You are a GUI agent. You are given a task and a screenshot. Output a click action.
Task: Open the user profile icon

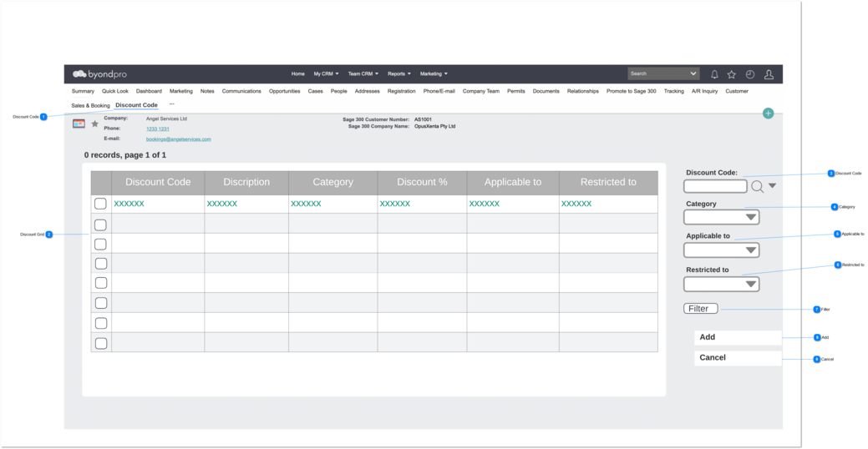[x=769, y=74]
